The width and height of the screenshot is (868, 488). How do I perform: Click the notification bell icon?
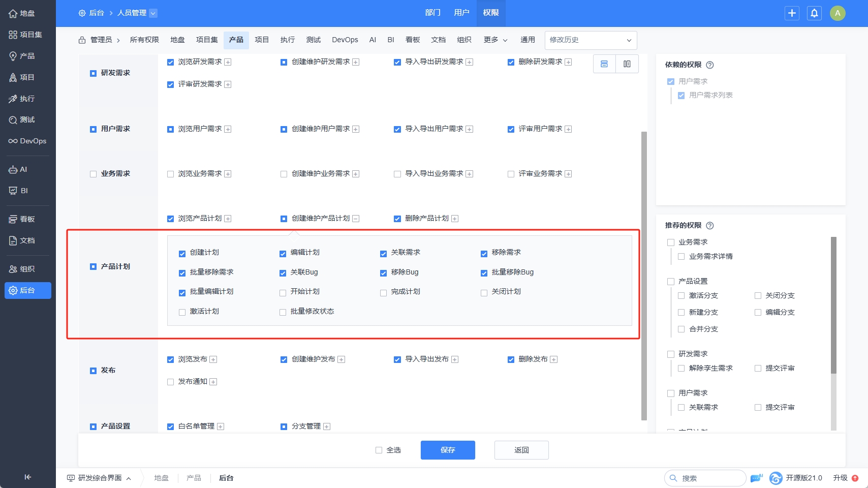pyautogui.click(x=814, y=13)
